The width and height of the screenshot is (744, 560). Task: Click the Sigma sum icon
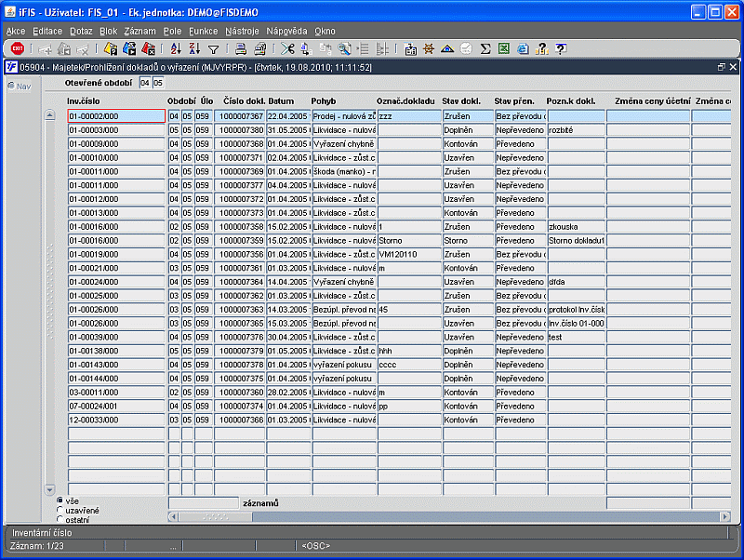tap(485, 48)
